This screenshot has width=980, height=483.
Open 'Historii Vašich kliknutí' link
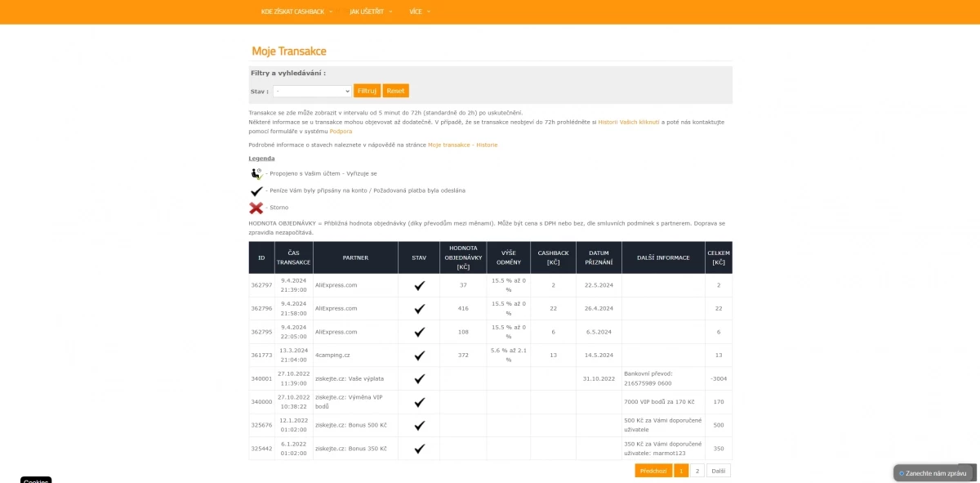629,122
